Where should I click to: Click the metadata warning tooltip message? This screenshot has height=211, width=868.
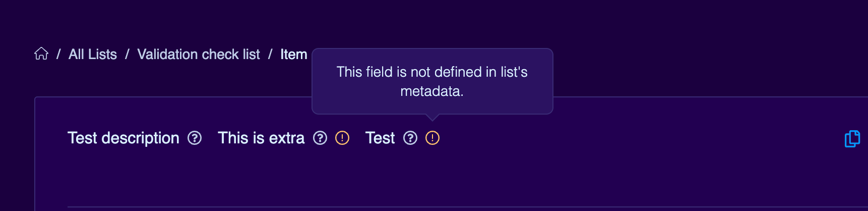[432, 81]
